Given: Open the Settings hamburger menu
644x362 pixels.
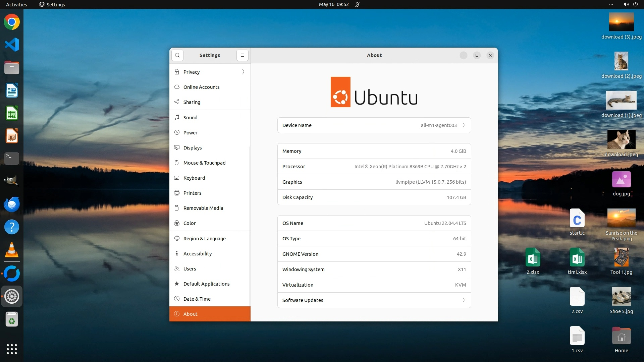Looking at the screenshot, I should click(243, 55).
